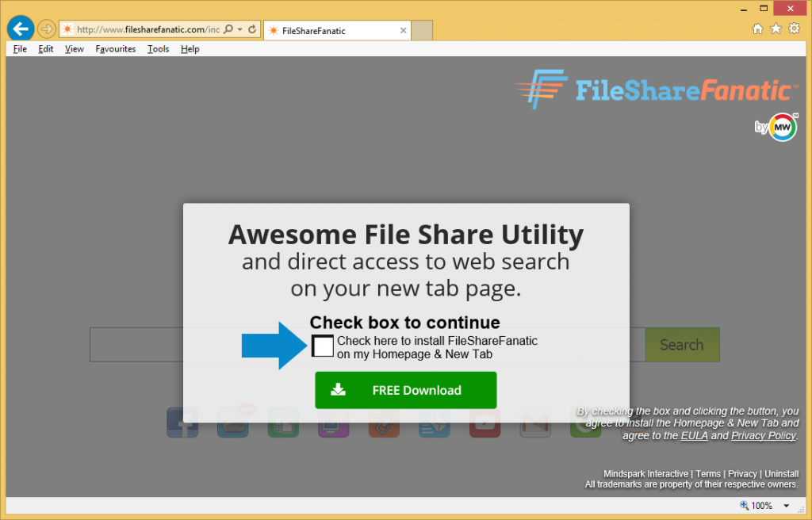This screenshot has height=520, width=812.
Task: Click the browser Forward arrow button
Action: [47, 29]
